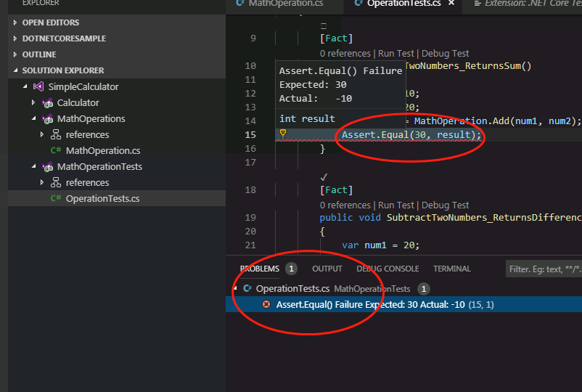Click the Assert.Equal(30, result) code line

[411, 134]
